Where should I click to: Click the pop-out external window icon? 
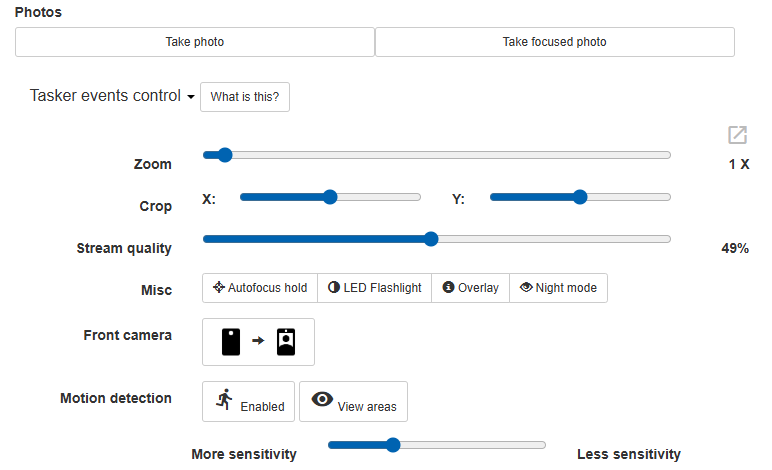(737, 135)
